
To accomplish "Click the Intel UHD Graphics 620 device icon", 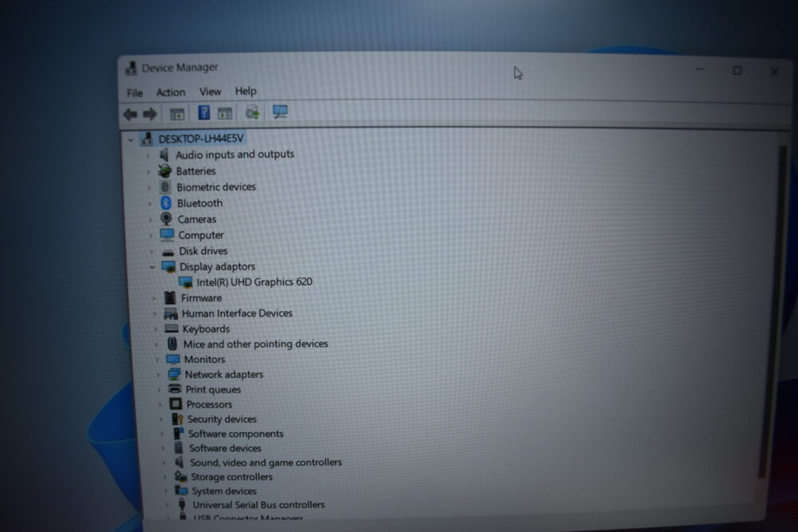I will (186, 282).
